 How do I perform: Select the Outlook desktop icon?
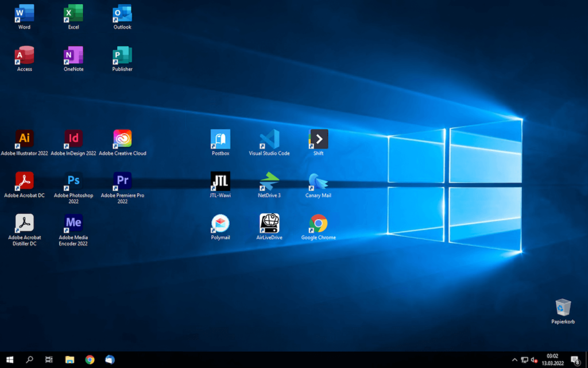click(x=122, y=17)
